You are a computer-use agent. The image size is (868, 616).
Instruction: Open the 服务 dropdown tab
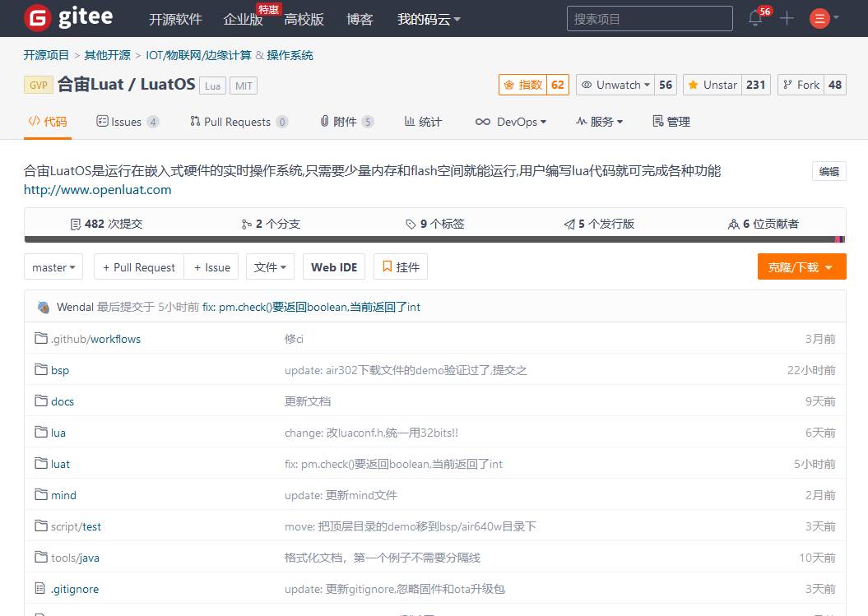pos(599,122)
